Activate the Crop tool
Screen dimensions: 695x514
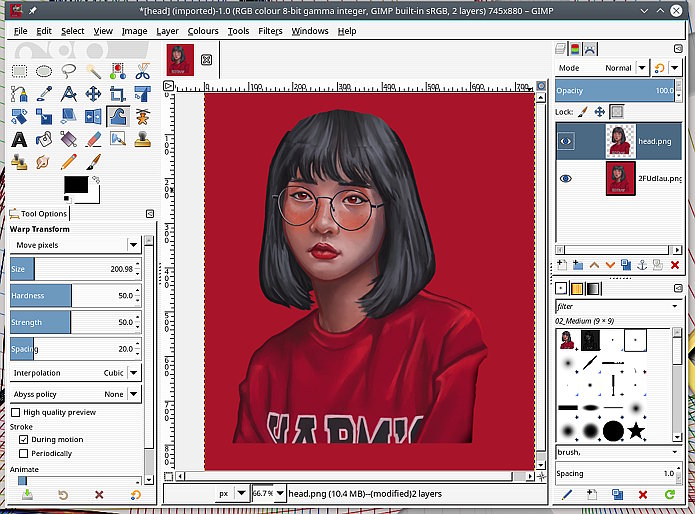pyautogui.click(x=118, y=93)
